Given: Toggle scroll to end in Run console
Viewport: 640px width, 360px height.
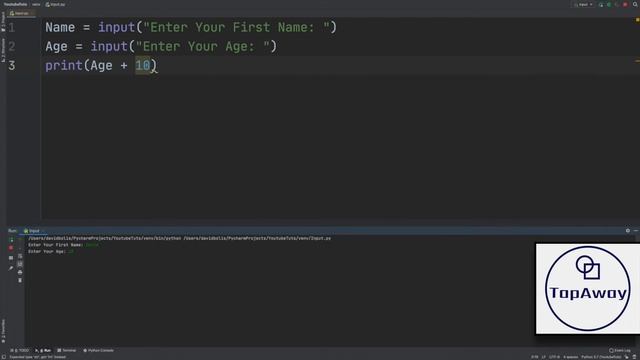Looking at the screenshot, I should pyautogui.click(x=20, y=264).
